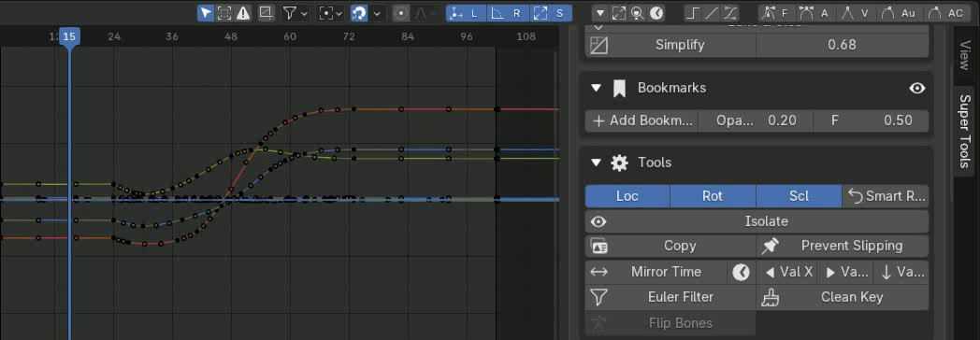Image resolution: width=980 pixels, height=340 pixels.
Task: Click the Simplify button
Action: point(670,45)
